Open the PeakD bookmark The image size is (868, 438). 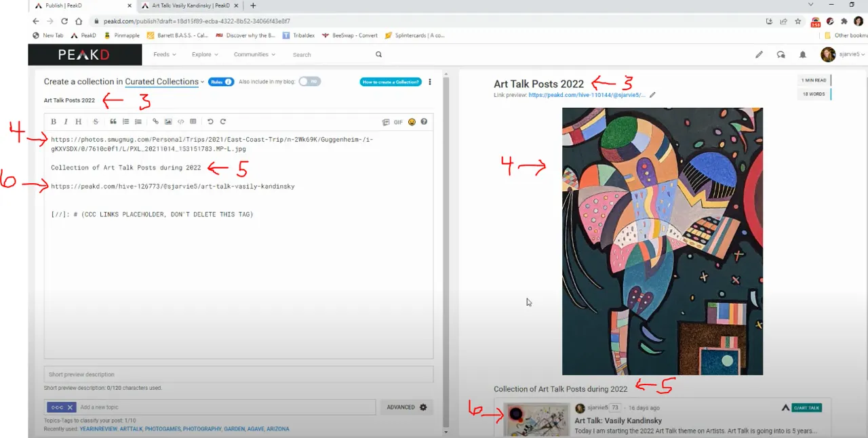83,35
